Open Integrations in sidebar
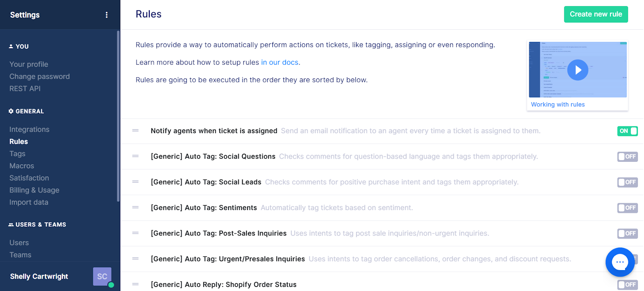This screenshot has height=291, width=644. click(29, 130)
